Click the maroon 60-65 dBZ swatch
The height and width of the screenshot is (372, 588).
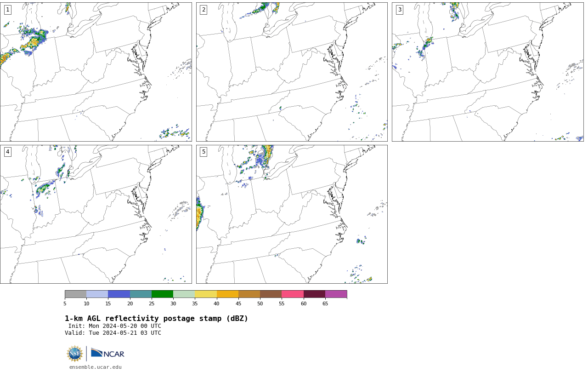pyautogui.click(x=314, y=294)
